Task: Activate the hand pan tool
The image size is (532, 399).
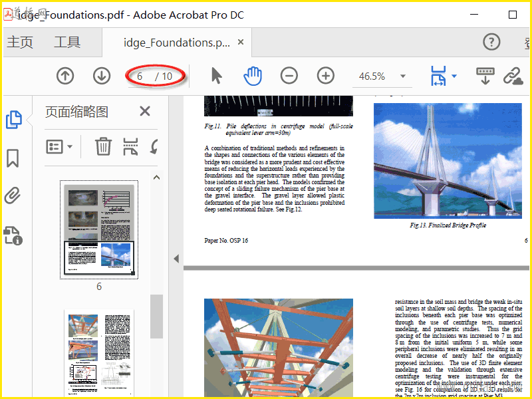Action: tap(253, 76)
